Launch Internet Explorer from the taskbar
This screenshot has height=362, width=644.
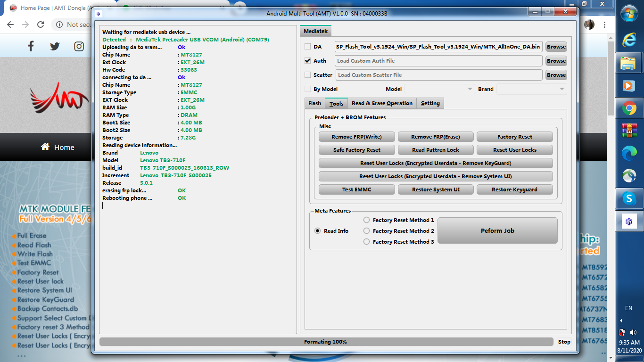pos(629,40)
